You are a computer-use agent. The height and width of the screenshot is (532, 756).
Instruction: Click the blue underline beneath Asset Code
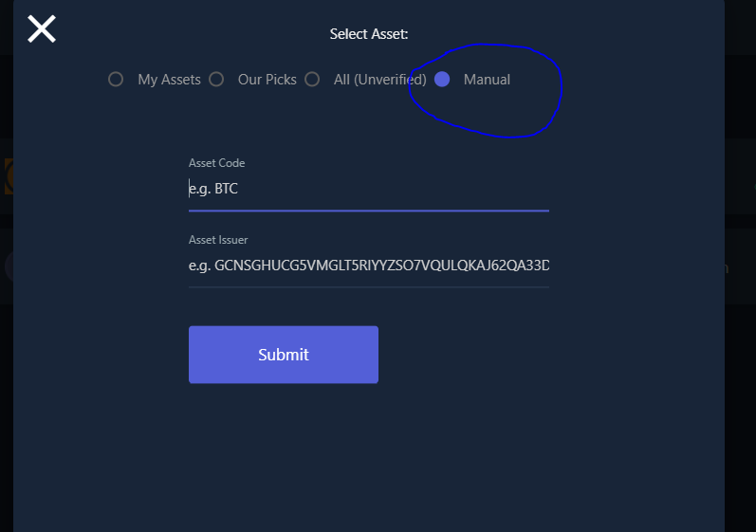tap(368, 210)
